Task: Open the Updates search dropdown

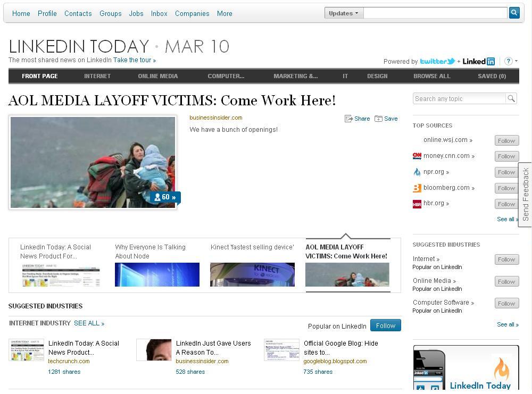Action: click(x=344, y=13)
